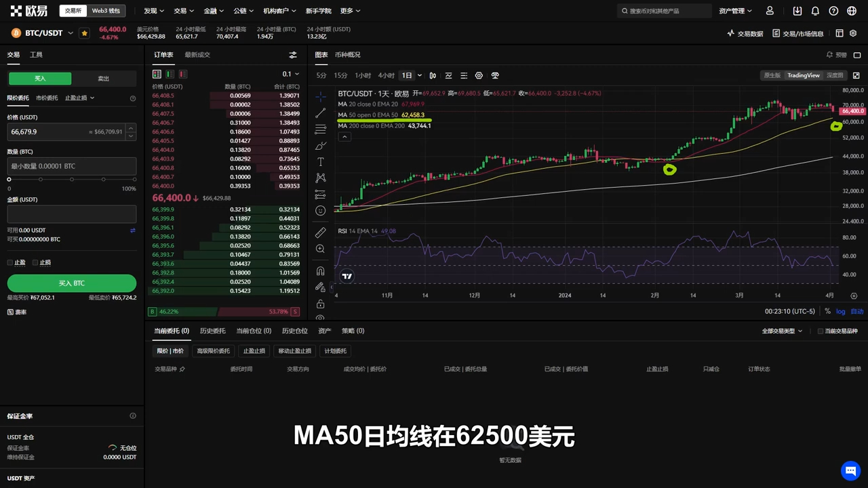This screenshot has height=488, width=868.
Task: Select the forecasting and measurement tool
Action: 321,195
